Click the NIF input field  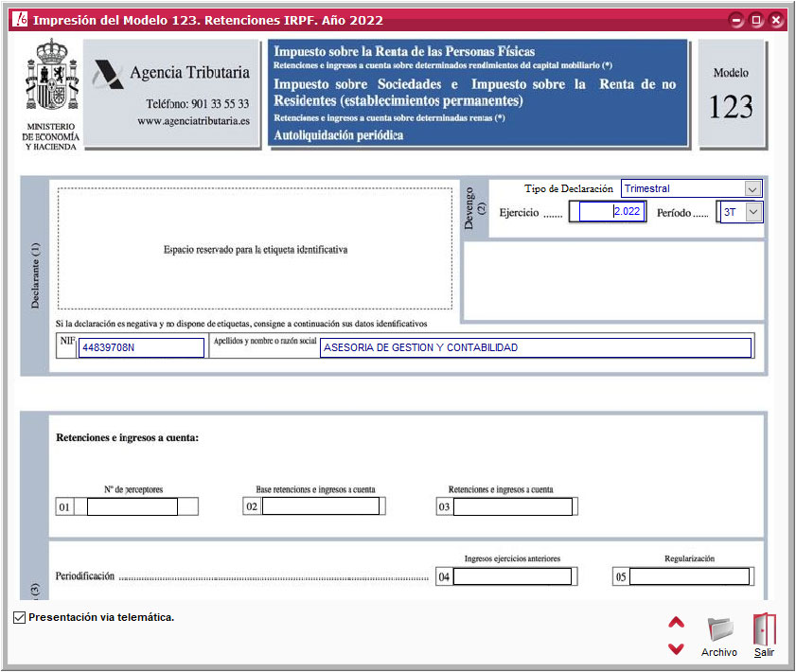(141, 347)
